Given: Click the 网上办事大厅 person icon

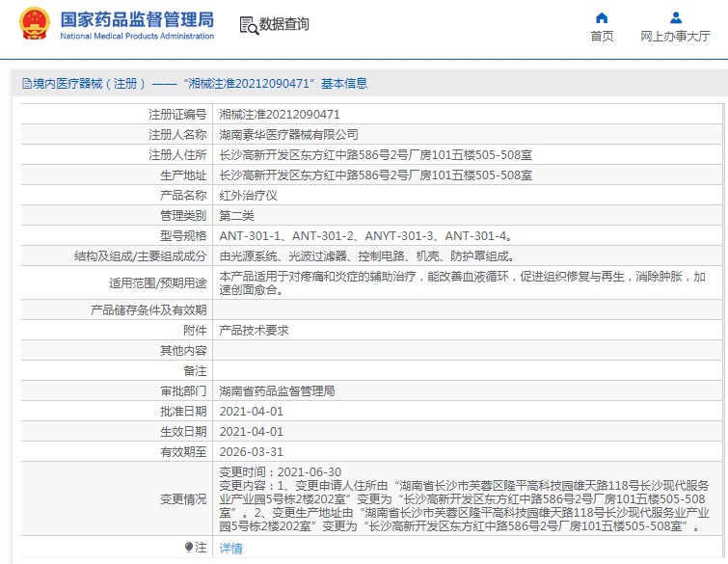Looking at the screenshot, I should (x=675, y=17).
